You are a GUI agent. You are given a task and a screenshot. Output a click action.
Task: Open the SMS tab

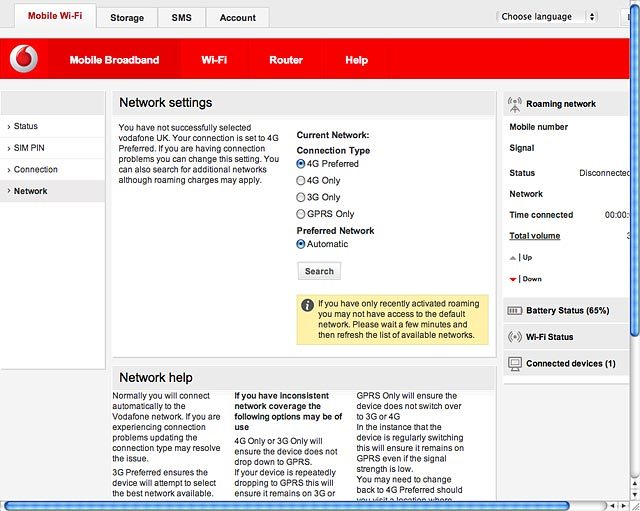pyautogui.click(x=182, y=18)
